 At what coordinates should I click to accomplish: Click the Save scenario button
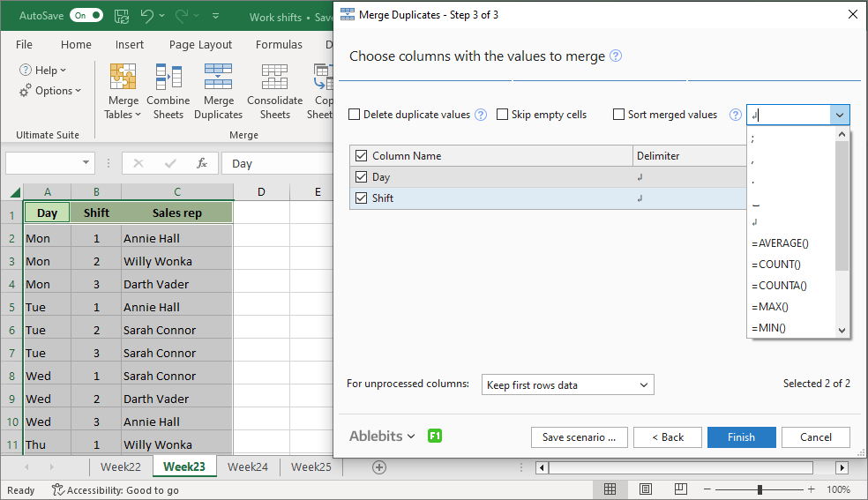point(579,437)
